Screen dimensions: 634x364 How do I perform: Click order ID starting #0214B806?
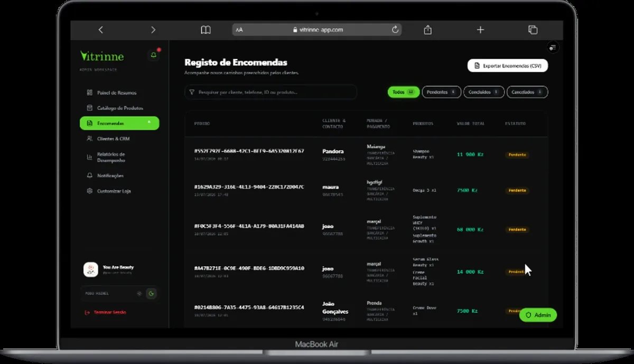pos(249,307)
